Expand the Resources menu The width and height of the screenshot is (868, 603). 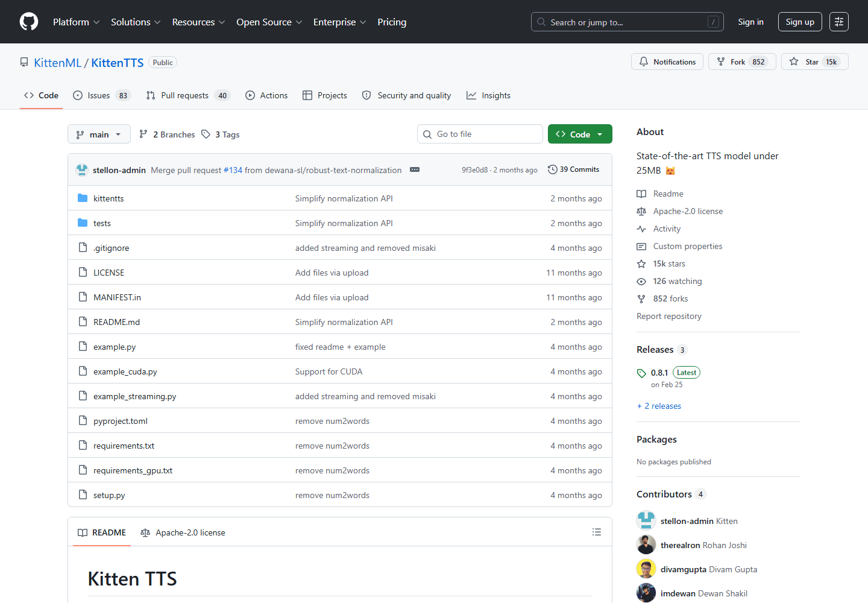click(198, 22)
